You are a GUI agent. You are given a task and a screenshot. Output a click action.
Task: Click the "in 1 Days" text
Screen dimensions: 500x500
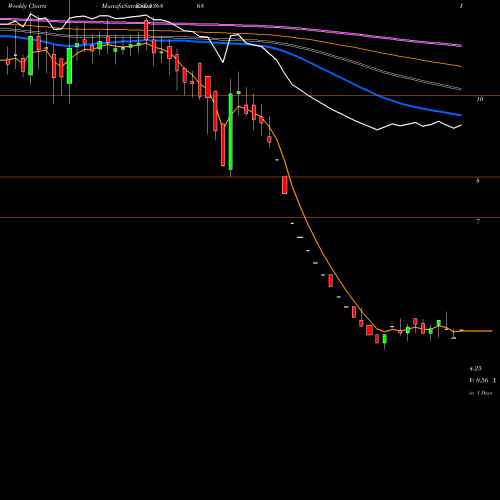point(480,393)
